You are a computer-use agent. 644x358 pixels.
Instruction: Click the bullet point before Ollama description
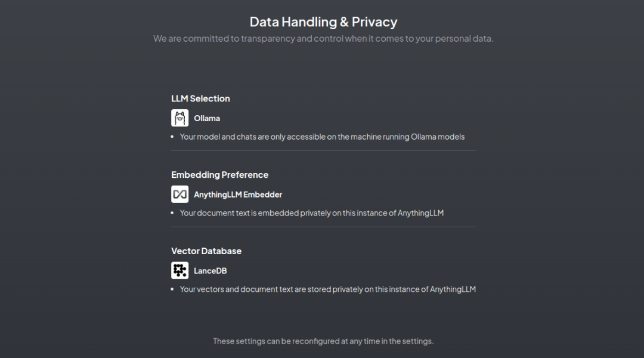pos(173,137)
